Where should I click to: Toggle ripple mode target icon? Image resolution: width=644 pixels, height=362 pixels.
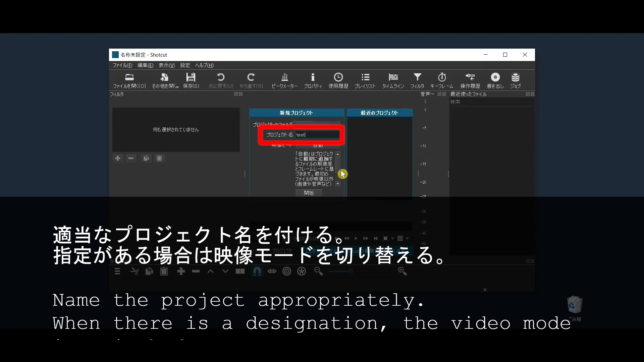coord(287,271)
